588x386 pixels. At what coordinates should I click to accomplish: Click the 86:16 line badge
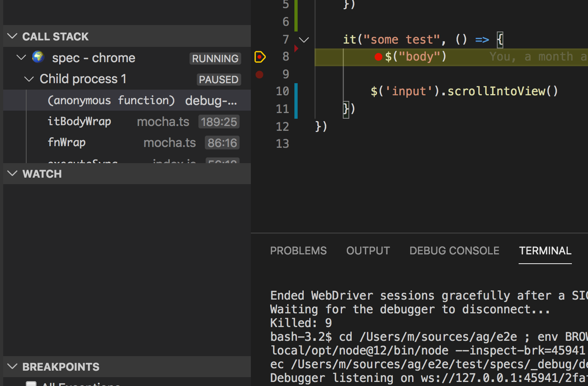[x=222, y=143]
